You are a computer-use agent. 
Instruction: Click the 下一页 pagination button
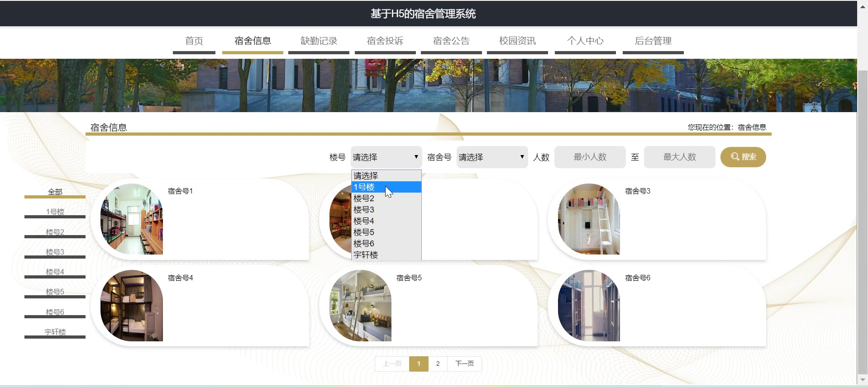pyautogui.click(x=464, y=363)
